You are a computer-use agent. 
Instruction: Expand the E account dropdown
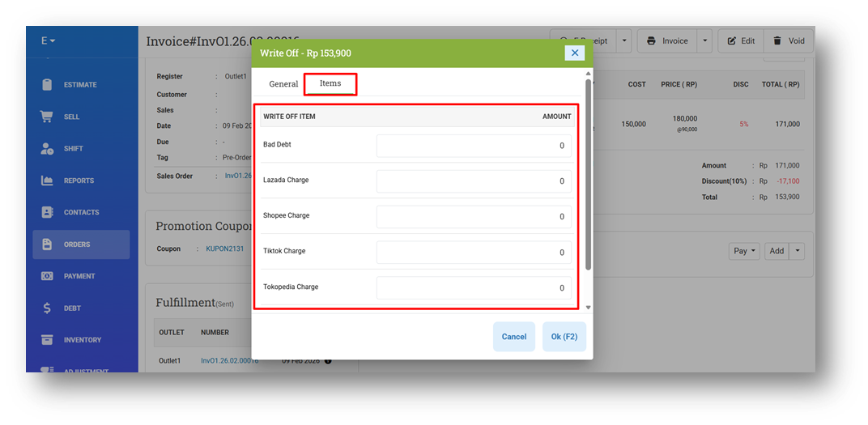click(48, 41)
